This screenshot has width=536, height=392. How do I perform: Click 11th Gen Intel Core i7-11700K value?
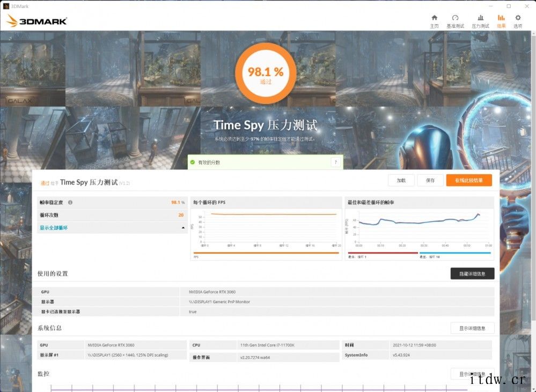click(267, 345)
